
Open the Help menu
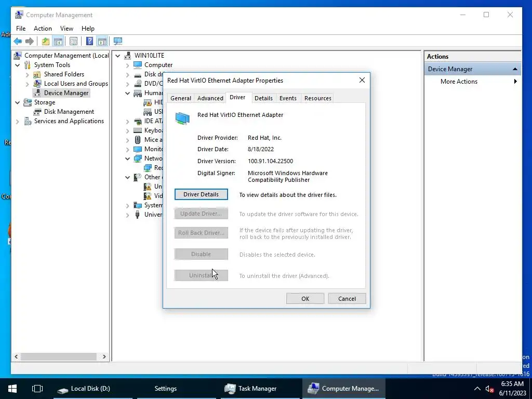tap(88, 29)
